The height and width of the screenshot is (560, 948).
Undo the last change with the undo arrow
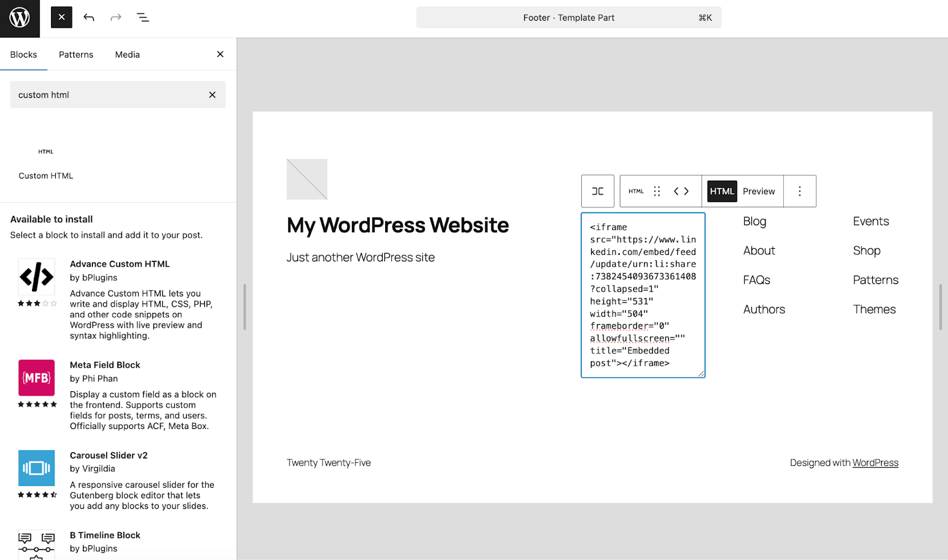[88, 17]
